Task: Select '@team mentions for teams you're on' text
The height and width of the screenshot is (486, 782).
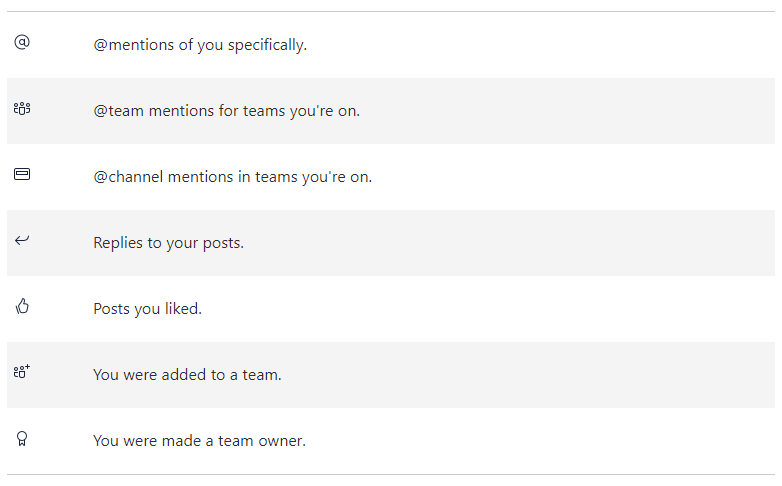Action: 226,111
